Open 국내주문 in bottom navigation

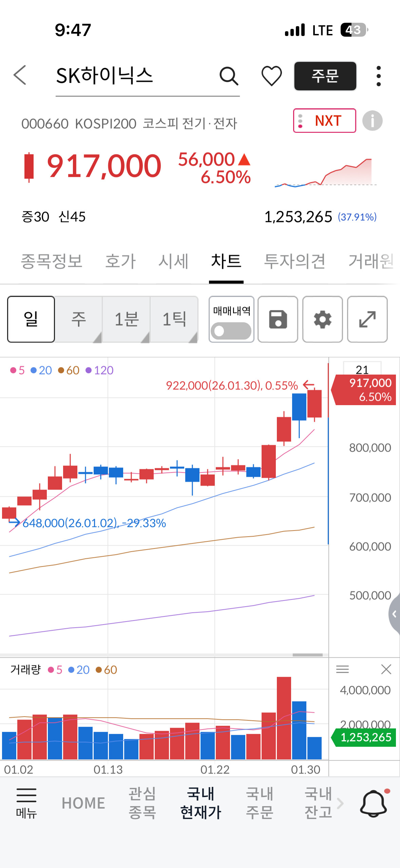pyautogui.click(x=260, y=803)
